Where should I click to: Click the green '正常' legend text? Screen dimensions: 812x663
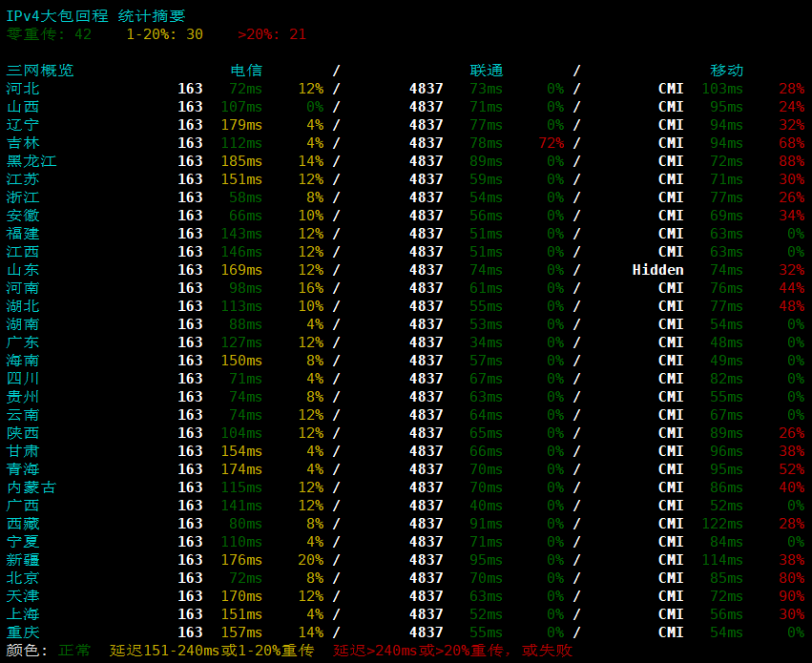74,650
